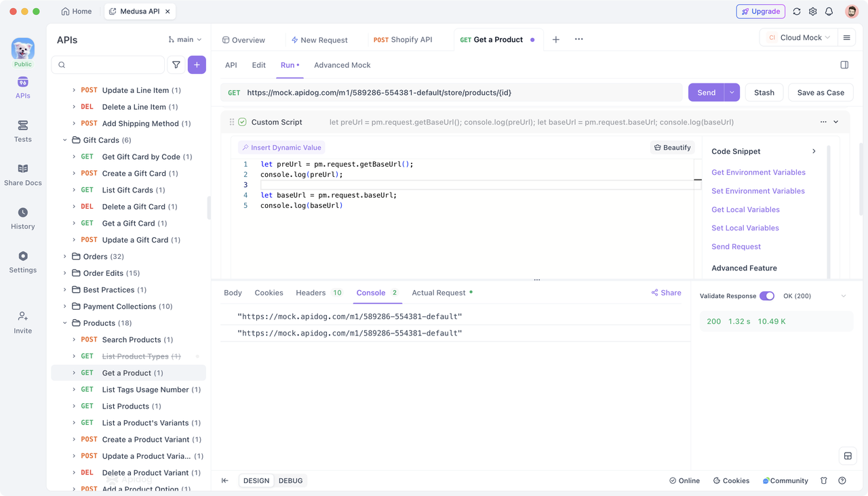Close the Medusa API tab
The height and width of the screenshot is (496, 868).
pyautogui.click(x=168, y=12)
